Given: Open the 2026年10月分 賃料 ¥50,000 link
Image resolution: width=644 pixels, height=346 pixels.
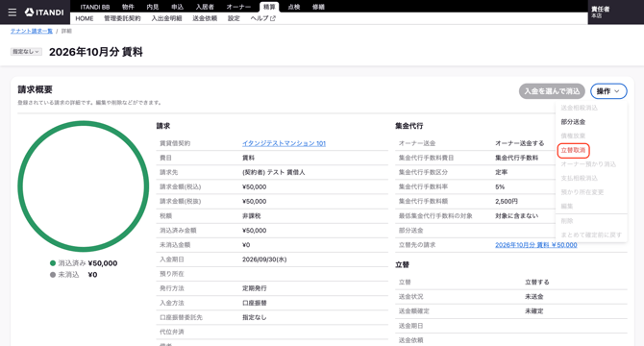Looking at the screenshot, I should 536,245.
